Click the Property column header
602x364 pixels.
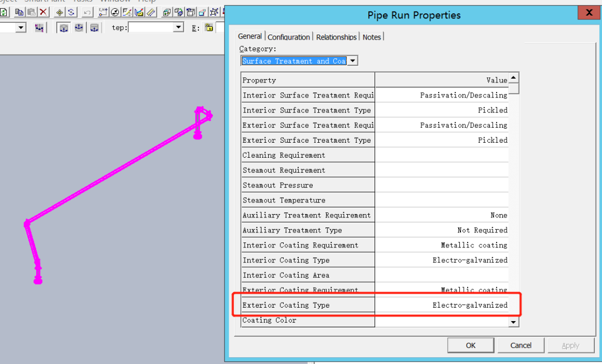point(308,80)
